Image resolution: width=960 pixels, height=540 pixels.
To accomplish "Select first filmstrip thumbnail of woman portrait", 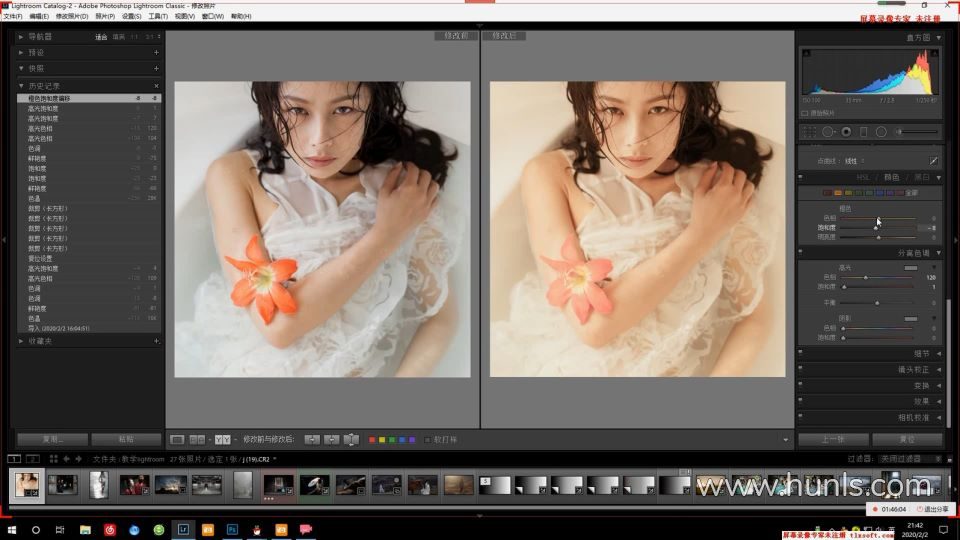I will 27,485.
